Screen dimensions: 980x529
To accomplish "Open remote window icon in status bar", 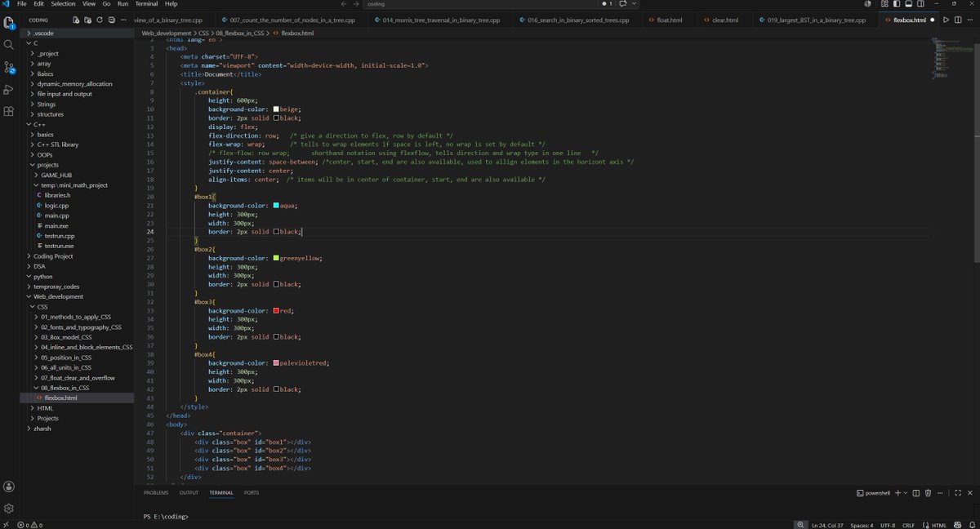I will (6, 525).
